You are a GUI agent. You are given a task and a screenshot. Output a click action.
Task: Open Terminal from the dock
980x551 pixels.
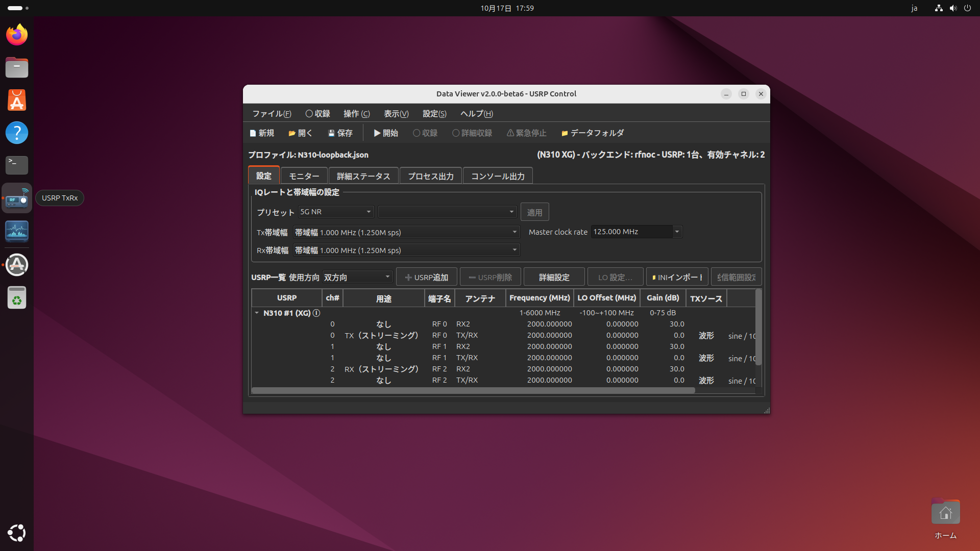[17, 165]
